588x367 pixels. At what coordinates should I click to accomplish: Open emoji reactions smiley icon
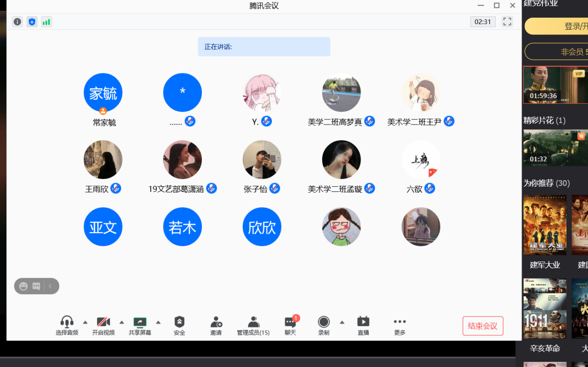tap(24, 286)
